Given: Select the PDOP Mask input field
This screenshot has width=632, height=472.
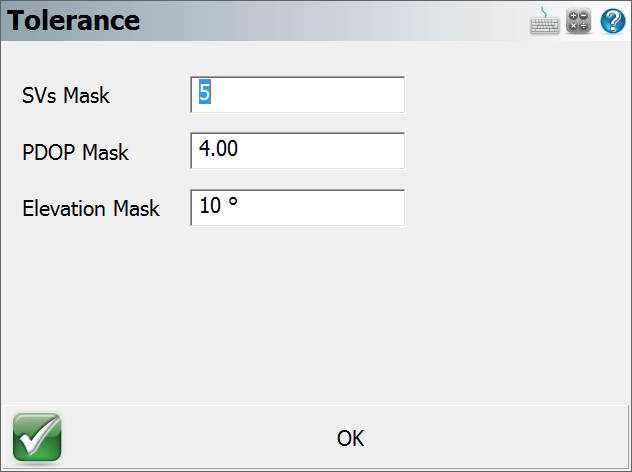Looking at the screenshot, I should (x=297, y=151).
